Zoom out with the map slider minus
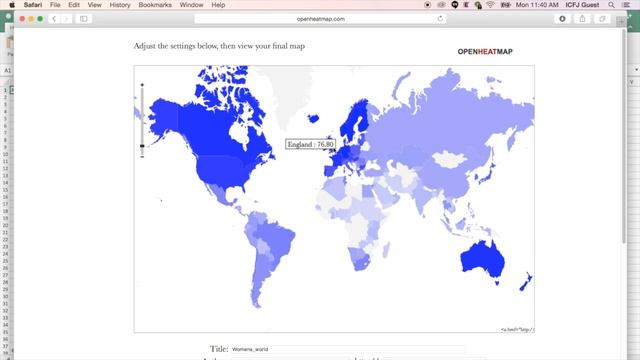The width and height of the screenshot is (640, 360). point(142,156)
